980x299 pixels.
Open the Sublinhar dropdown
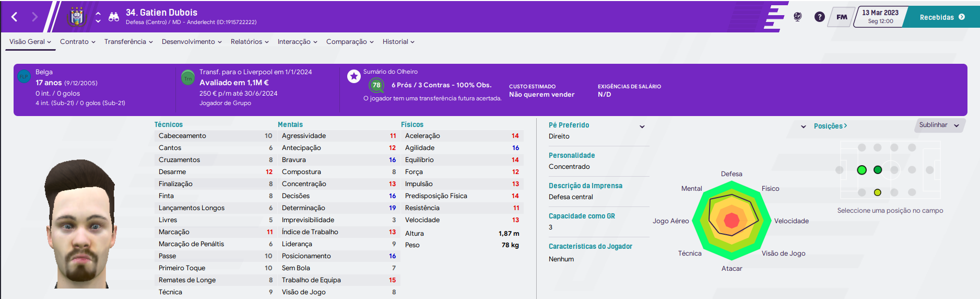[939, 125]
